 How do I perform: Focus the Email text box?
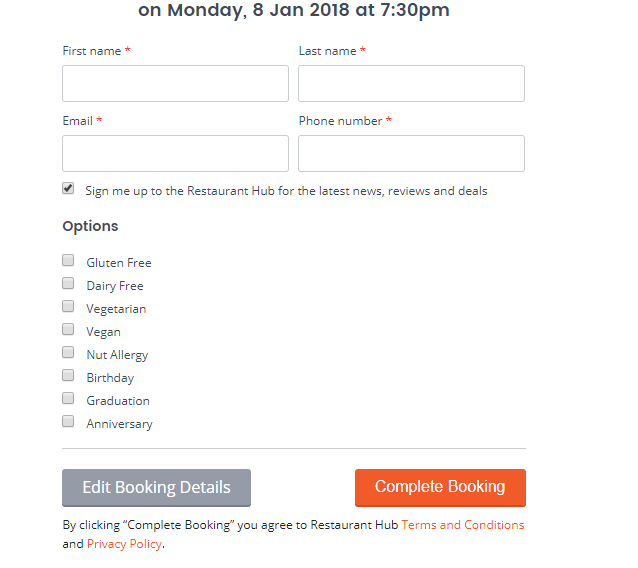pyautogui.click(x=175, y=153)
